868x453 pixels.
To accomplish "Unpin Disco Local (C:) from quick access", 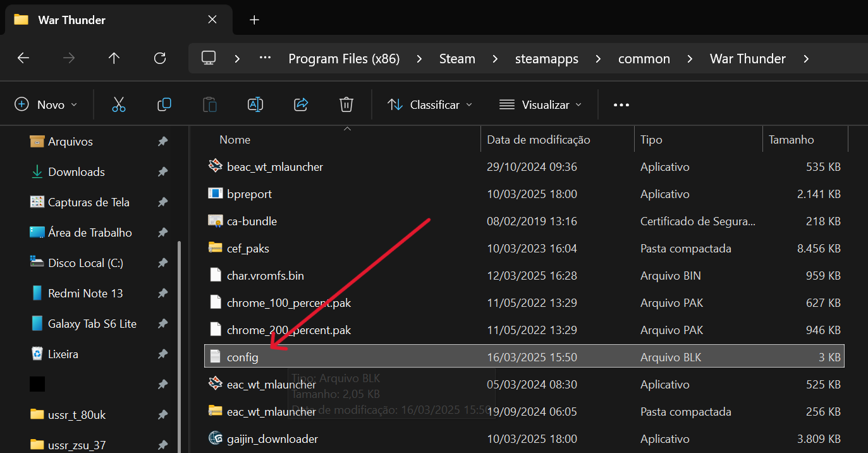I will tap(162, 263).
